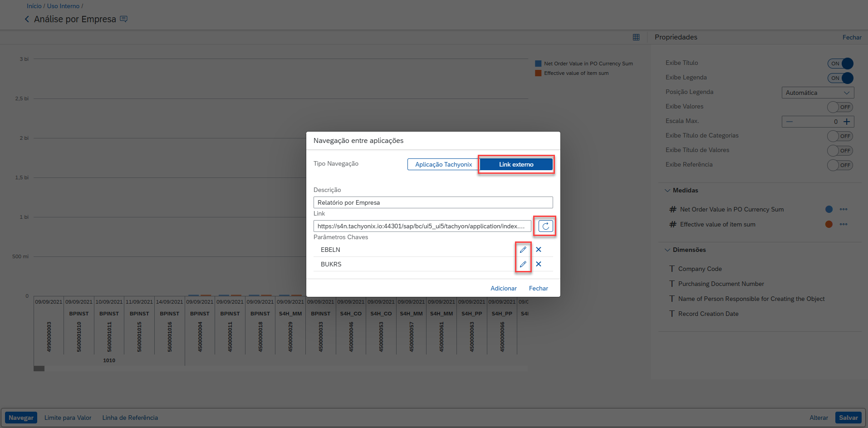Click the Descrição input field
The width and height of the screenshot is (868, 428).
433,202
